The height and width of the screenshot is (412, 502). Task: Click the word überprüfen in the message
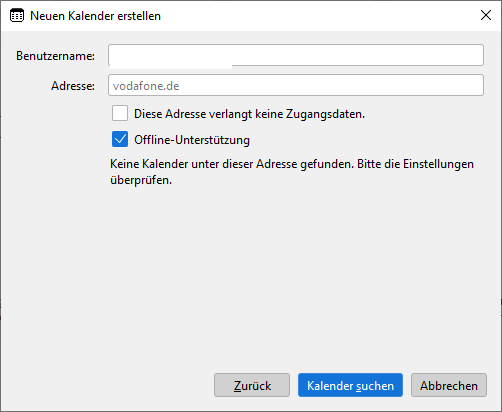click(x=141, y=180)
